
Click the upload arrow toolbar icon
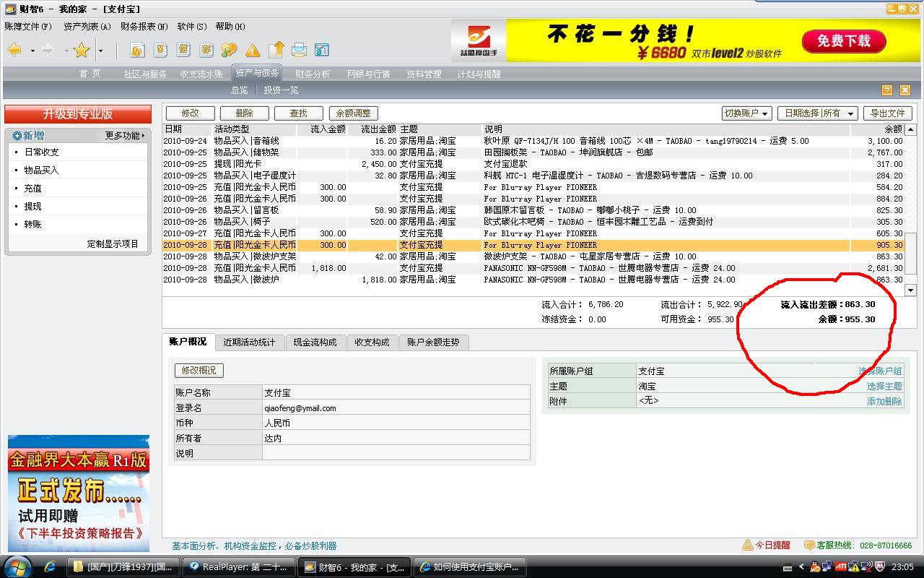click(x=276, y=50)
